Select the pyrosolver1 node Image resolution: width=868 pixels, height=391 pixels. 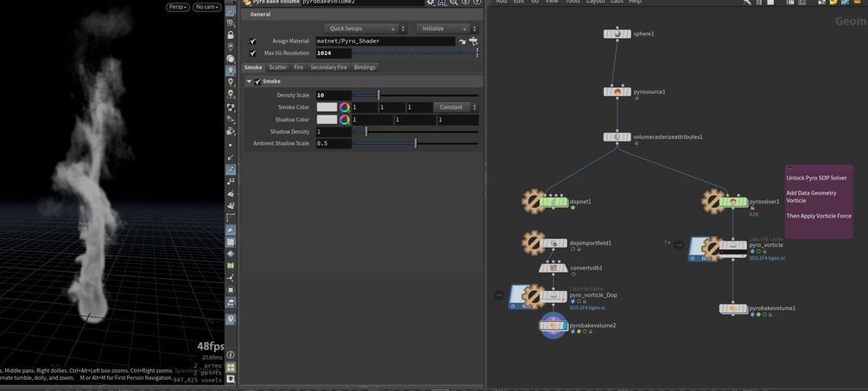733,202
